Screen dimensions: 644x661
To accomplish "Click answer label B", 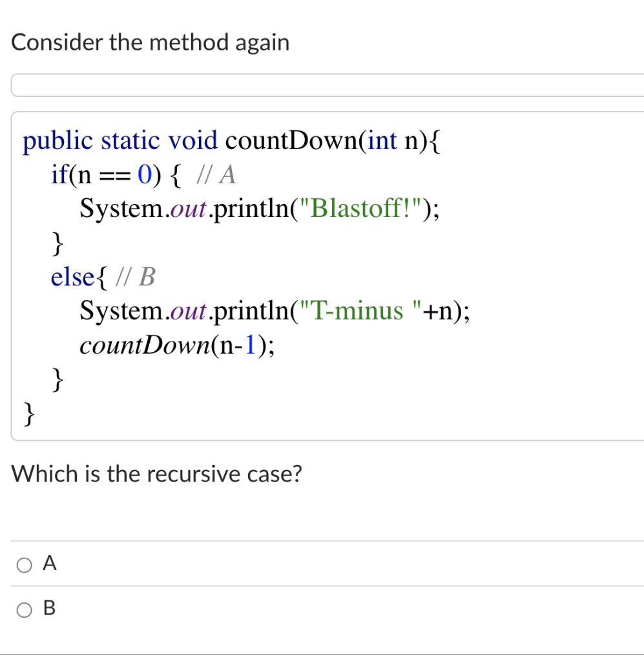I will 49,607.
